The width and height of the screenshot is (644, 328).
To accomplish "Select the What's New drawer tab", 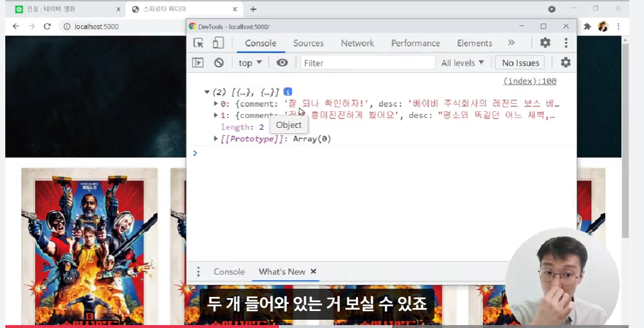I will (x=282, y=271).
